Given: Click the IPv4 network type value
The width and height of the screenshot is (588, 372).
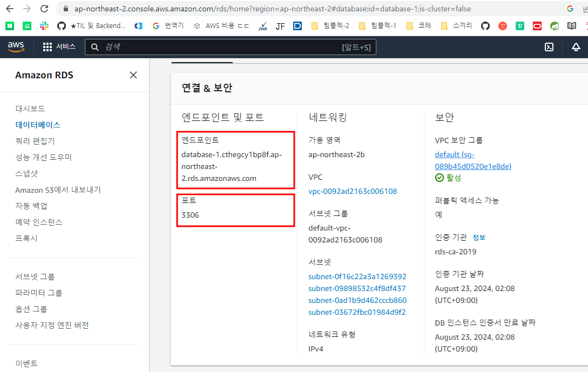Looking at the screenshot, I should (x=316, y=349).
